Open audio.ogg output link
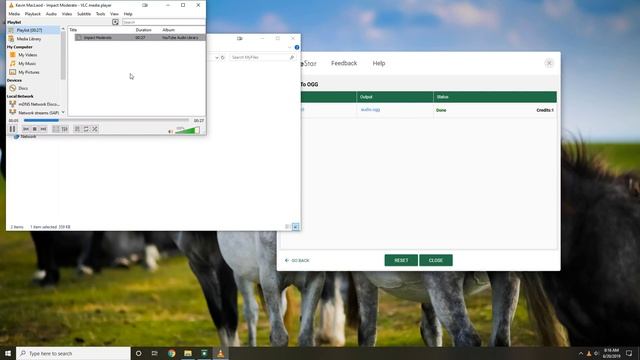This screenshot has height=360, width=640. click(370, 110)
